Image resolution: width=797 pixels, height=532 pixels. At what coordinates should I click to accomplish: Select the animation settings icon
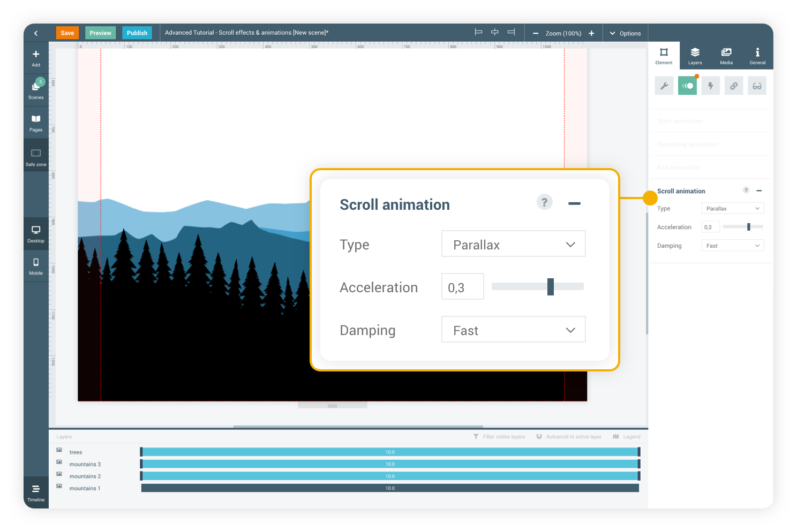(x=687, y=86)
